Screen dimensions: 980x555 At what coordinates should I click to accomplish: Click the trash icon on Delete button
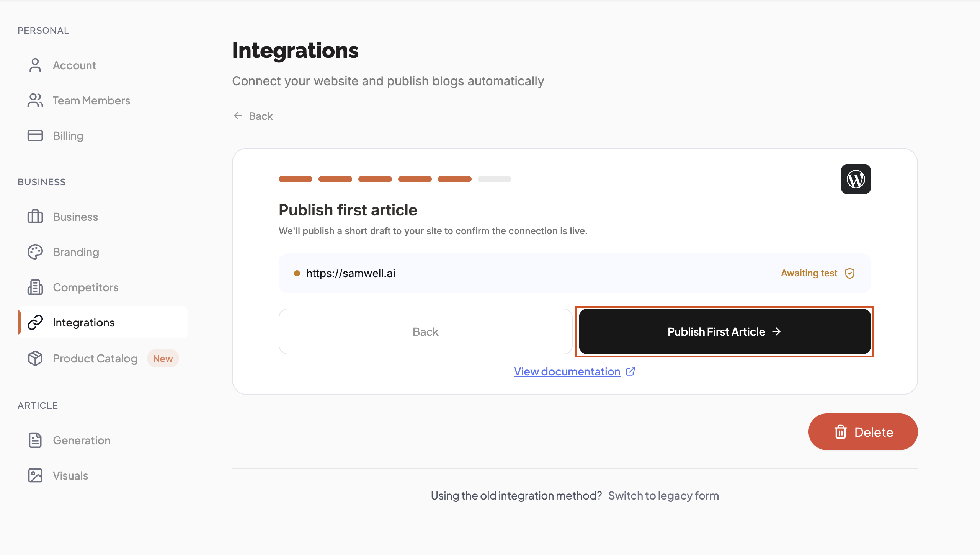coord(840,432)
